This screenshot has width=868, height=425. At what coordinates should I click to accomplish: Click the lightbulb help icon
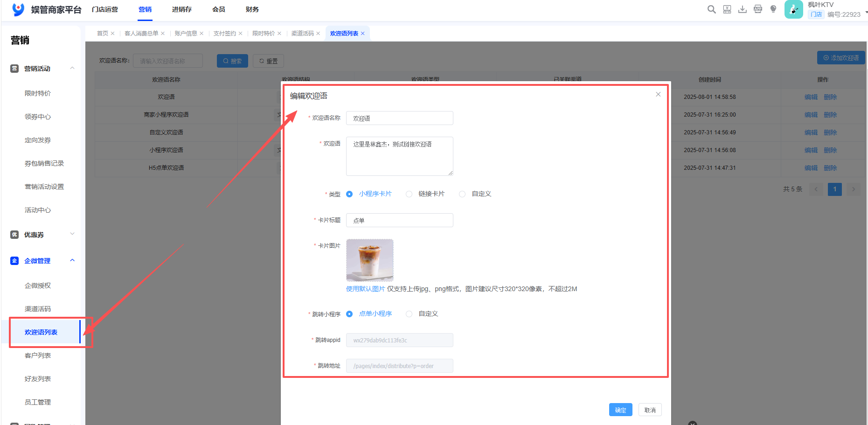pyautogui.click(x=773, y=9)
